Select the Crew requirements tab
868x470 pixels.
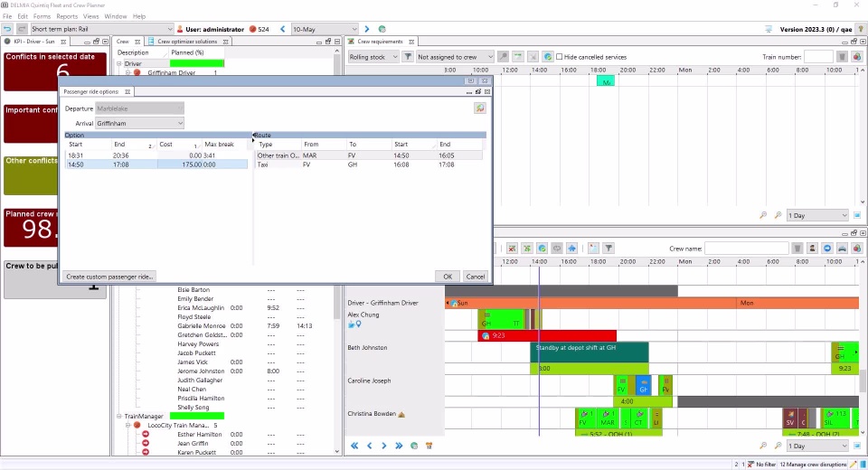click(x=380, y=42)
